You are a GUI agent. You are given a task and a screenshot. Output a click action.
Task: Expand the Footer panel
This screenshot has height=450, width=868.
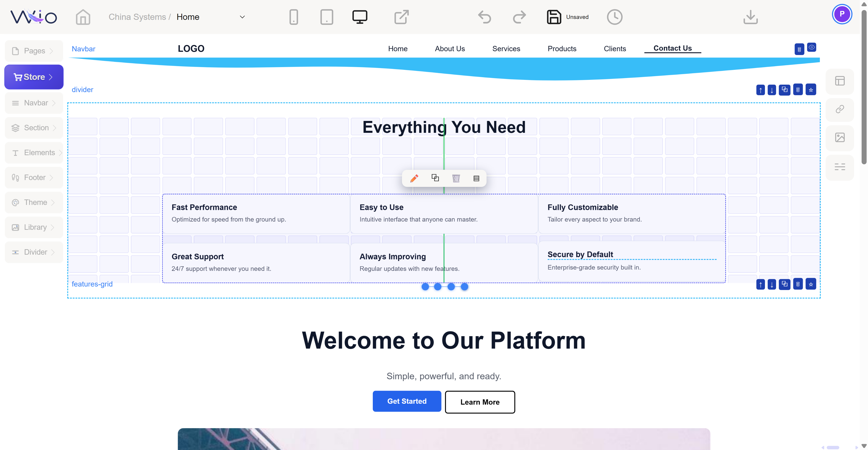pyautogui.click(x=34, y=178)
